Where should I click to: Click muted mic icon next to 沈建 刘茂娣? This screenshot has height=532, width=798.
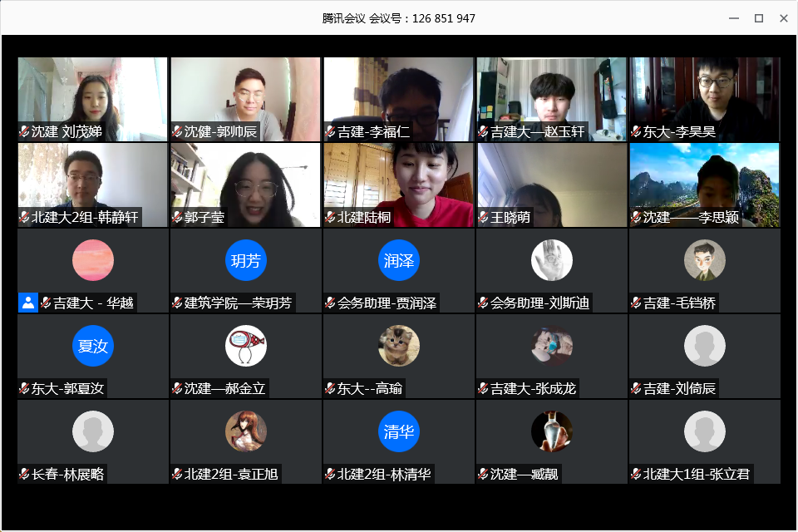(24, 132)
